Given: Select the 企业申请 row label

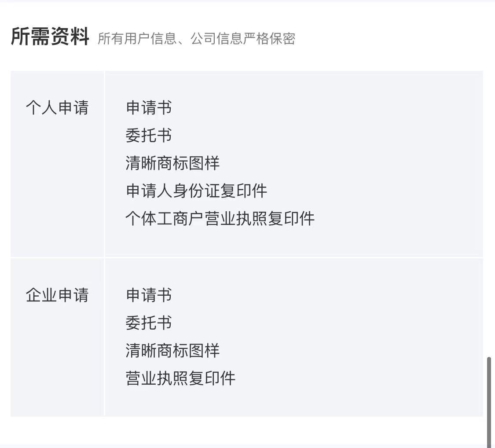Looking at the screenshot, I should pyautogui.click(x=57, y=295).
